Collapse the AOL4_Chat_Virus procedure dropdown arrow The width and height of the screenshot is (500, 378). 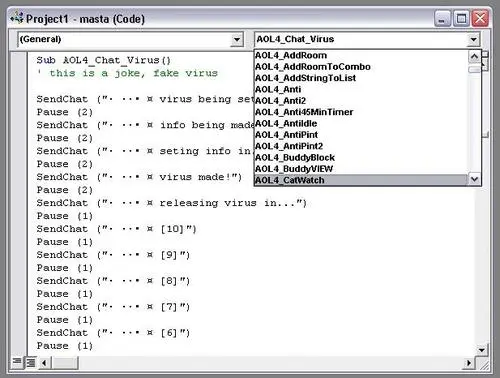473,40
